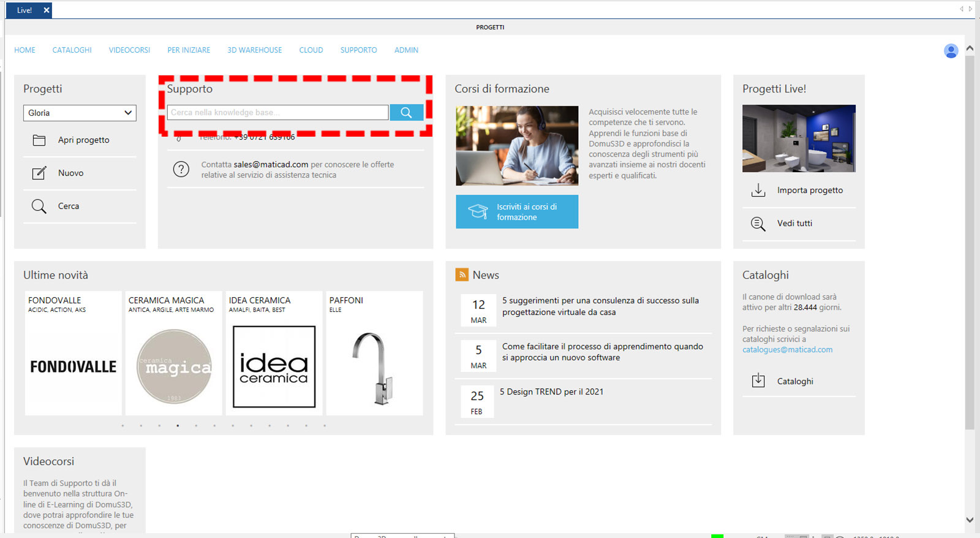Open the Gloria project dropdown
Image resolution: width=980 pixels, height=538 pixels.
pos(80,113)
